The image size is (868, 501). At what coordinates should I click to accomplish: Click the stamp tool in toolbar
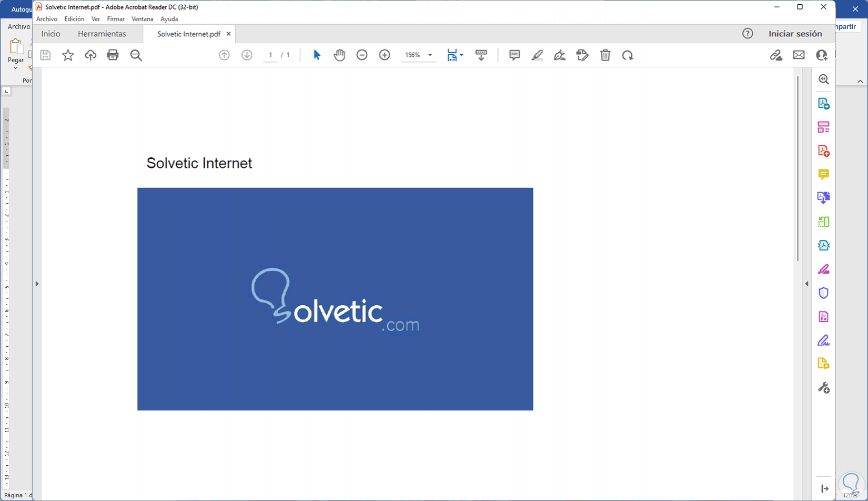[582, 55]
